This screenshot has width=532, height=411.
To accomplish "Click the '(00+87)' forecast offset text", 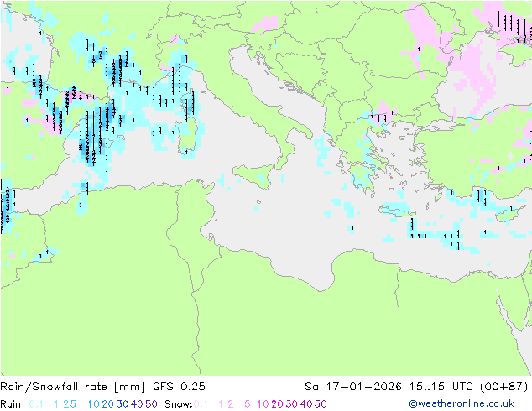I will pyautogui.click(x=504, y=387).
